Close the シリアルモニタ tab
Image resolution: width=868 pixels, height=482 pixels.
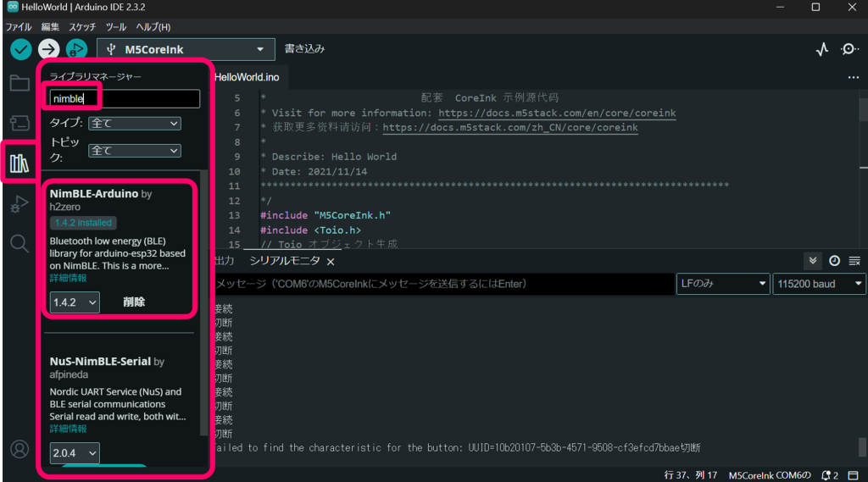click(331, 261)
